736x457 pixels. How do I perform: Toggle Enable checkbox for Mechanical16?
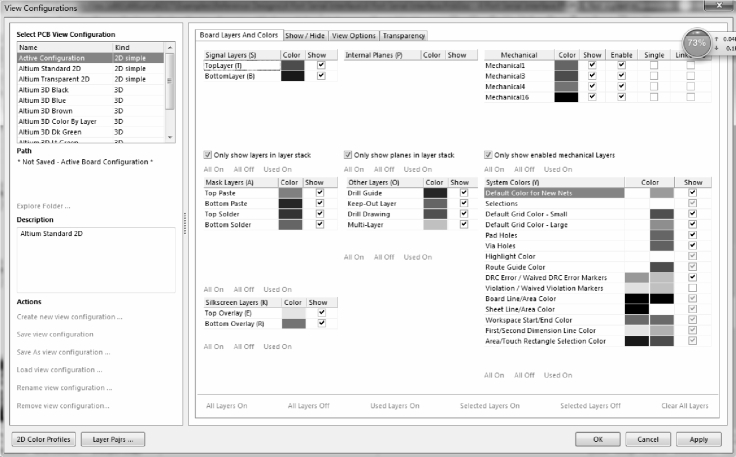[621, 97]
